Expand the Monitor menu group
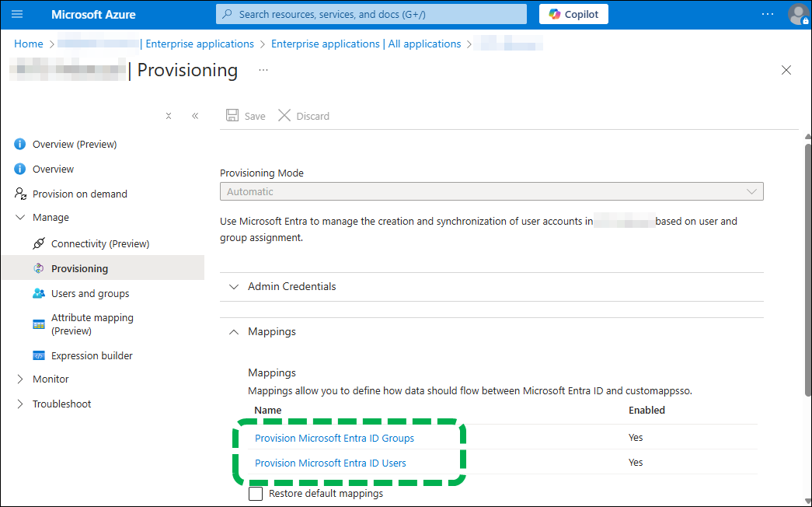 [x=51, y=379]
